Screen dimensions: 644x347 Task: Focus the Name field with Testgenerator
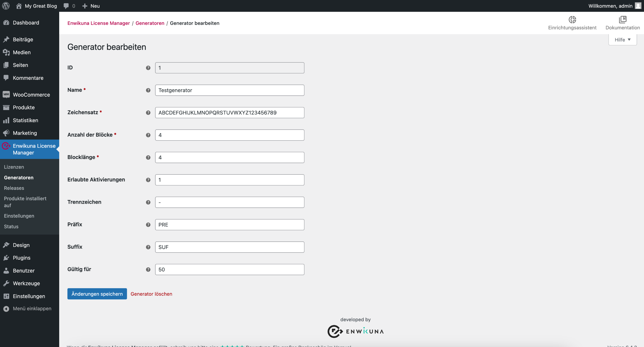click(x=230, y=90)
